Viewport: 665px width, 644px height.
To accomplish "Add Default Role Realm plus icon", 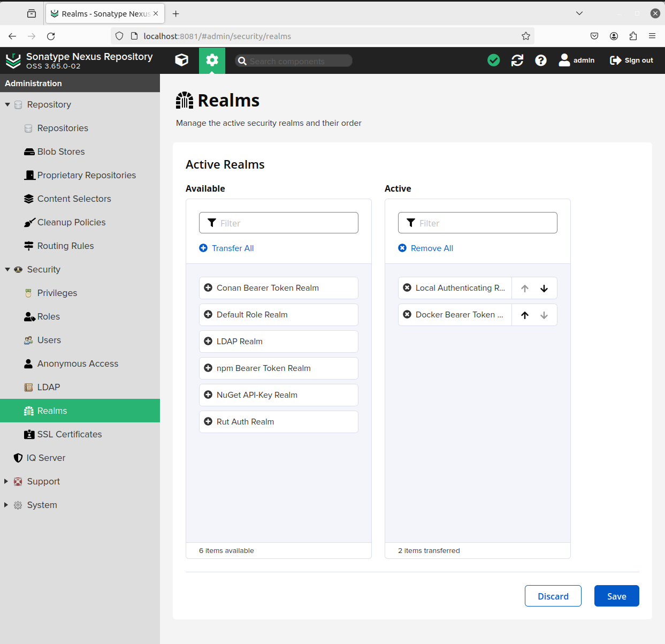I will coord(208,315).
